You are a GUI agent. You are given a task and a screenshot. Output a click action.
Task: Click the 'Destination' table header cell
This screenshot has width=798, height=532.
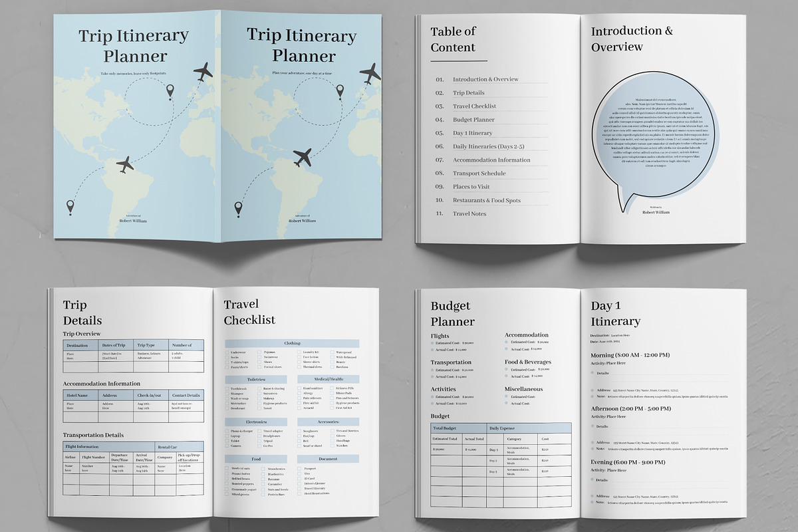pos(79,344)
